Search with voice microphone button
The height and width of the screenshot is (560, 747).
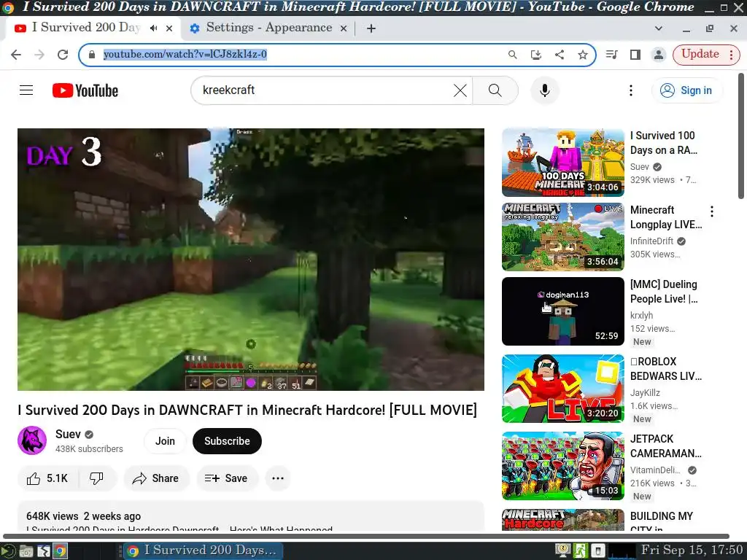click(544, 90)
